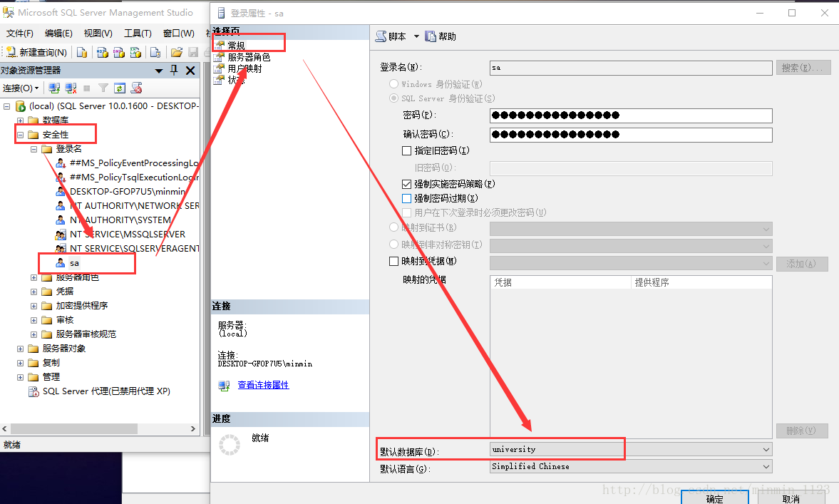Screen dimensions: 839x504
Task: Close the 对象资源管理器 panel
Action: [190, 70]
